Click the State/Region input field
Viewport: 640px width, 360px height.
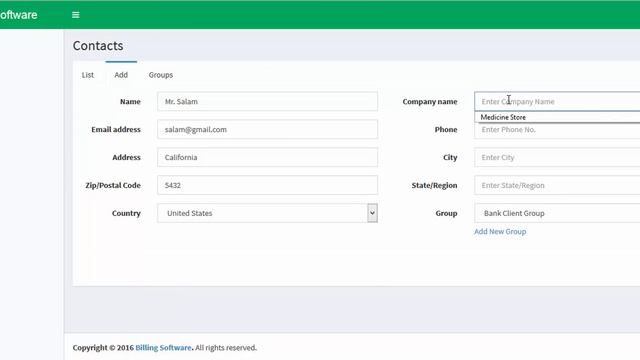(x=557, y=185)
